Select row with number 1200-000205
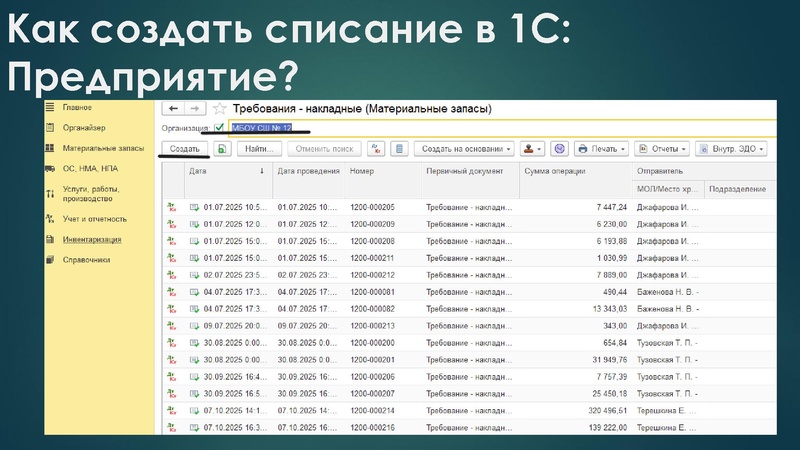The height and width of the screenshot is (450, 800). coord(469,207)
